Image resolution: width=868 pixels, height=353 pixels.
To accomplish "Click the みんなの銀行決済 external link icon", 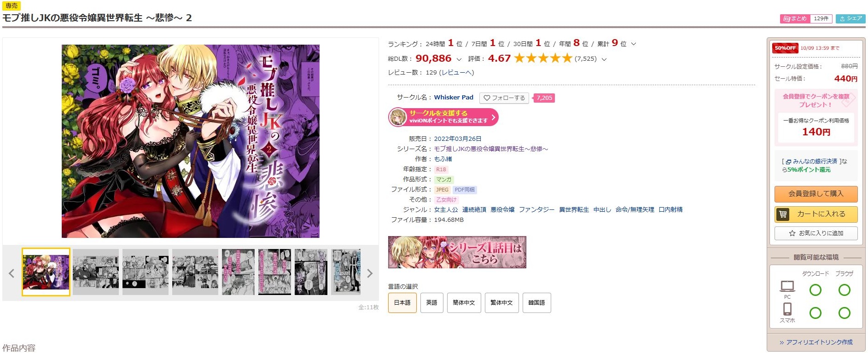I will point(788,162).
